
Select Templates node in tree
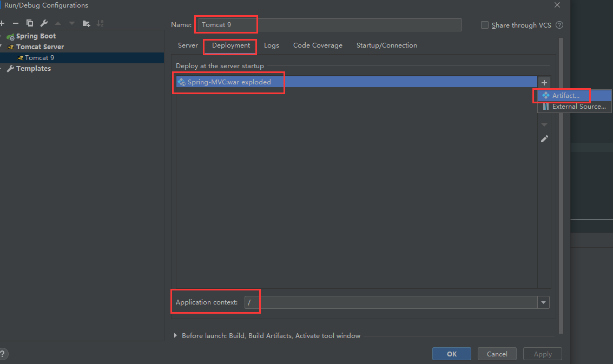pos(33,69)
